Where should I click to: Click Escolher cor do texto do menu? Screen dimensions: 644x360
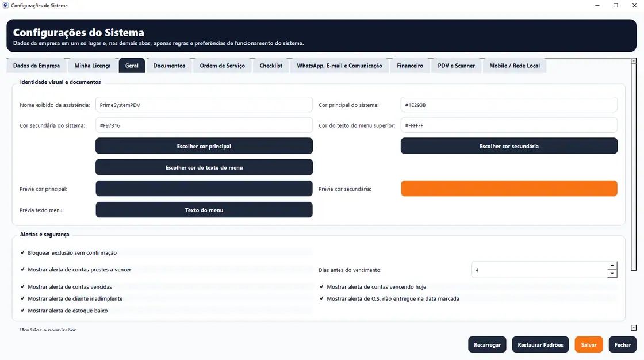[204, 167]
